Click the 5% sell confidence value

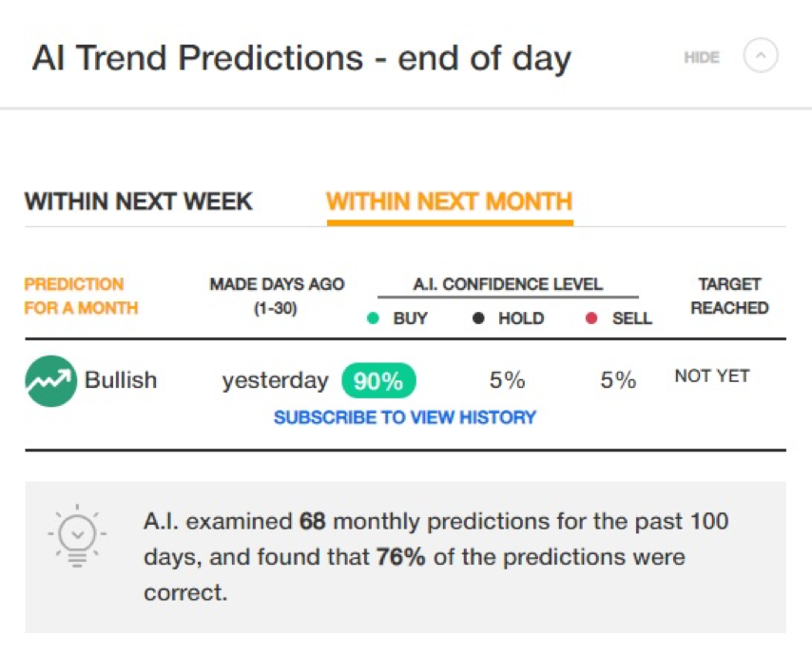point(618,380)
